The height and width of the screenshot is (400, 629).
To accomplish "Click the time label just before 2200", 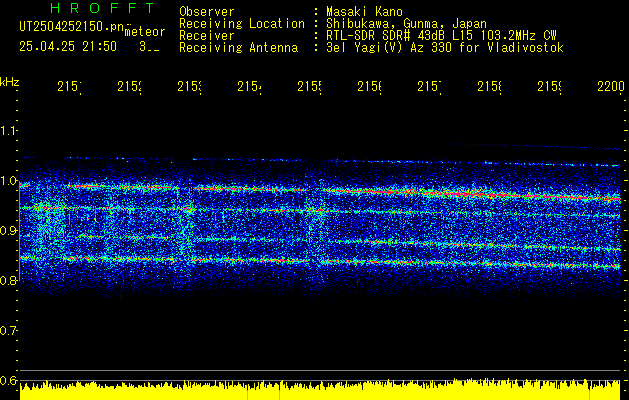I will [x=550, y=86].
